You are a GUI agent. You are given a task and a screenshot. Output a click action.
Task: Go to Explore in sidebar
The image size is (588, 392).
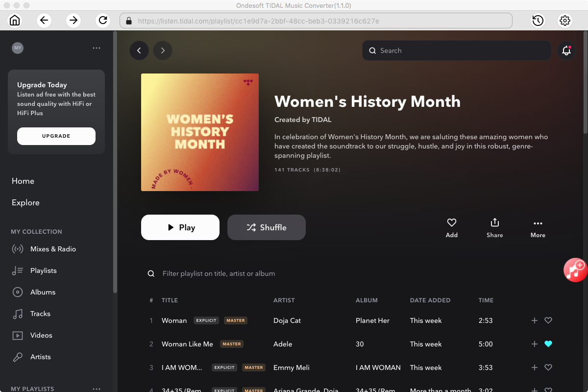[25, 202]
